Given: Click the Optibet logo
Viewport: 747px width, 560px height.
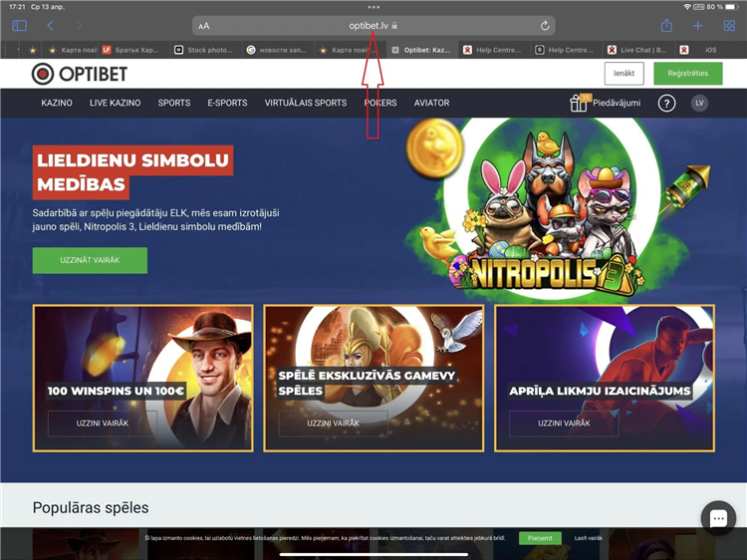Looking at the screenshot, I should click(x=80, y=74).
